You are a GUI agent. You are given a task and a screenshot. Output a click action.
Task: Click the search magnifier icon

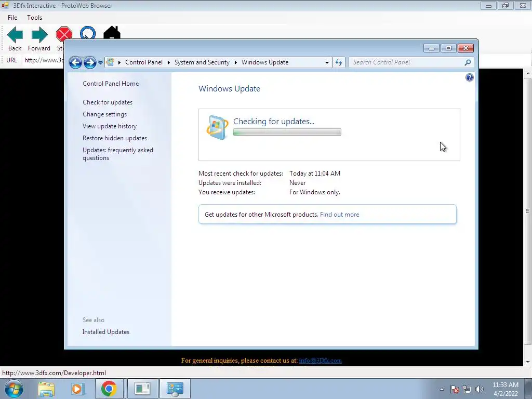point(468,62)
